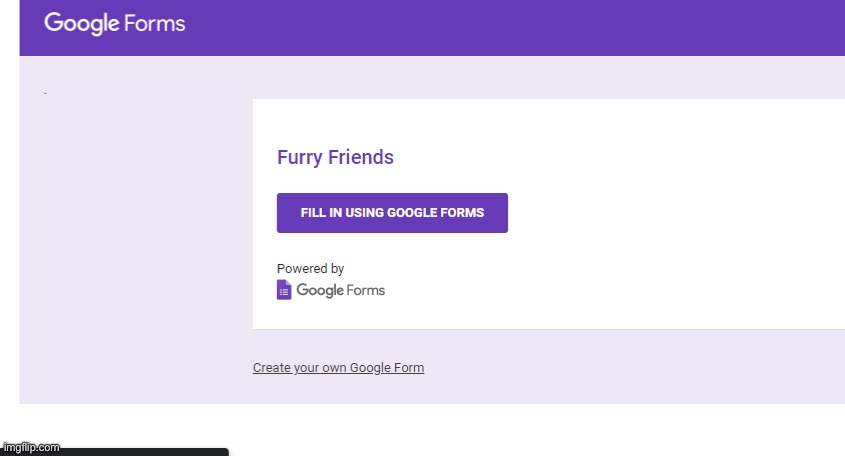Click the purple Forms document icon
Image resolution: width=845 pixels, height=456 pixels.
pyautogui.click(x=284, y=290)
